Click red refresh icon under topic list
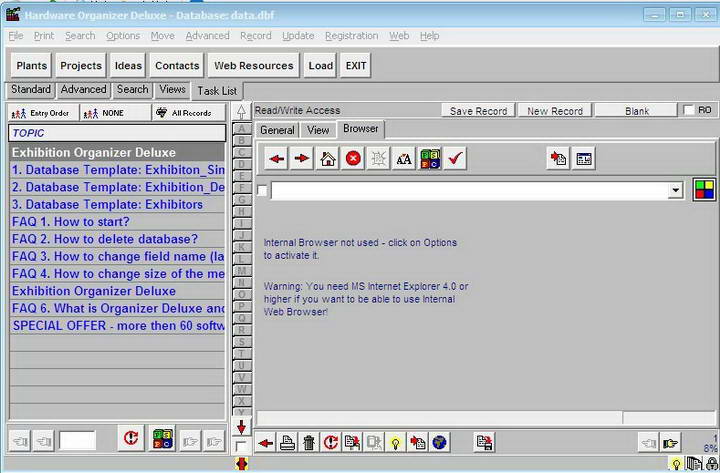Image resolution: width=720 pixels, height=473 pixels. [131, 437]
